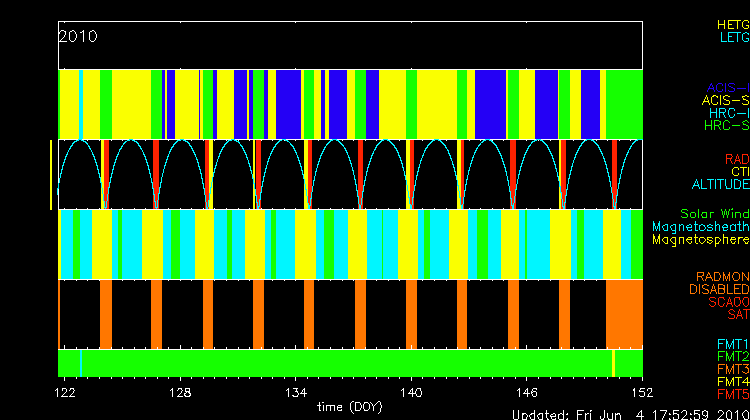Click the yellow vertical bar left of altitude panel
Screen dimensions: 750x420
51,175
